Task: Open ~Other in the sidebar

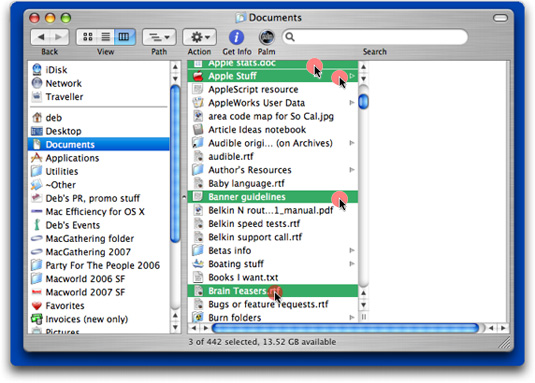Action: [99, 185]
